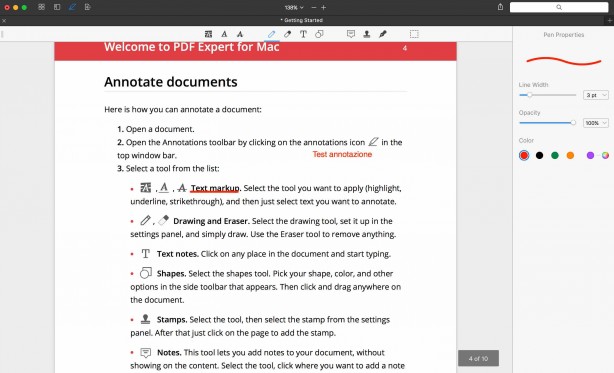
Task: Click the 'Stamps.' bold text
Action: tap(172, 320)
